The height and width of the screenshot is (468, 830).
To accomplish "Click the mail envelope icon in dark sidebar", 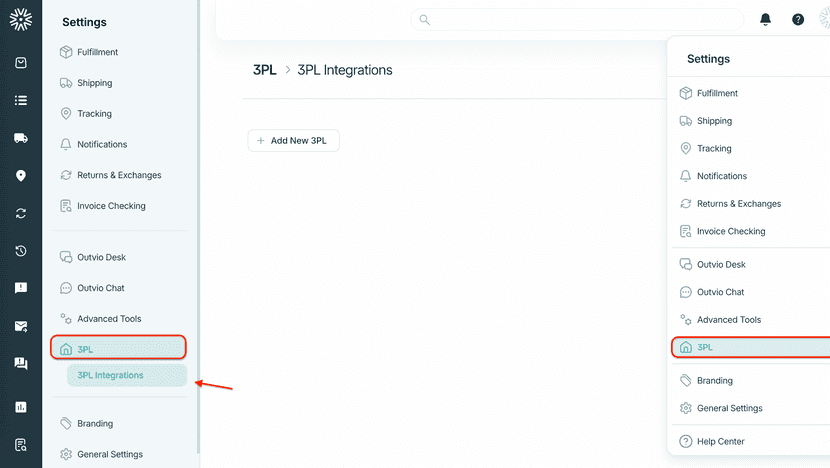I will [x=21, y=326].
